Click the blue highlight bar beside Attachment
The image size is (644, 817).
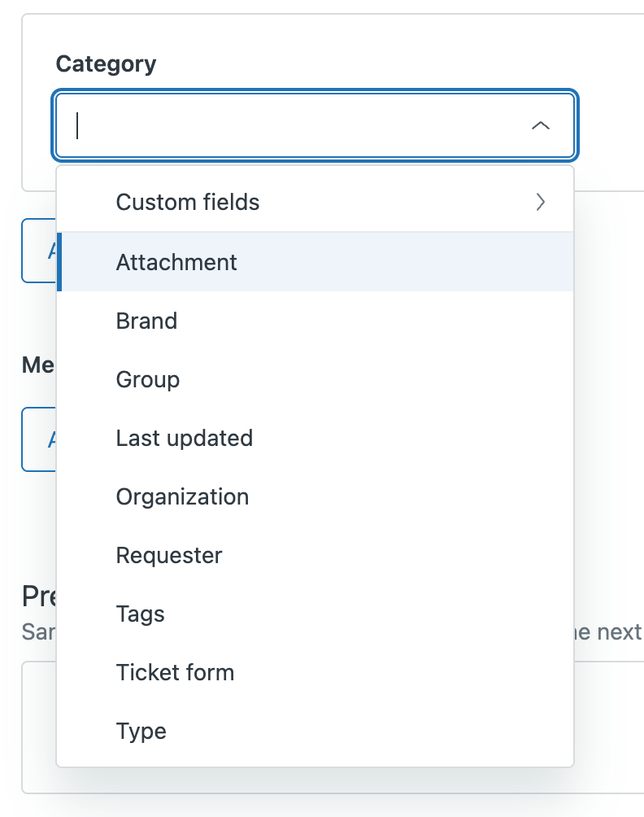59,262
